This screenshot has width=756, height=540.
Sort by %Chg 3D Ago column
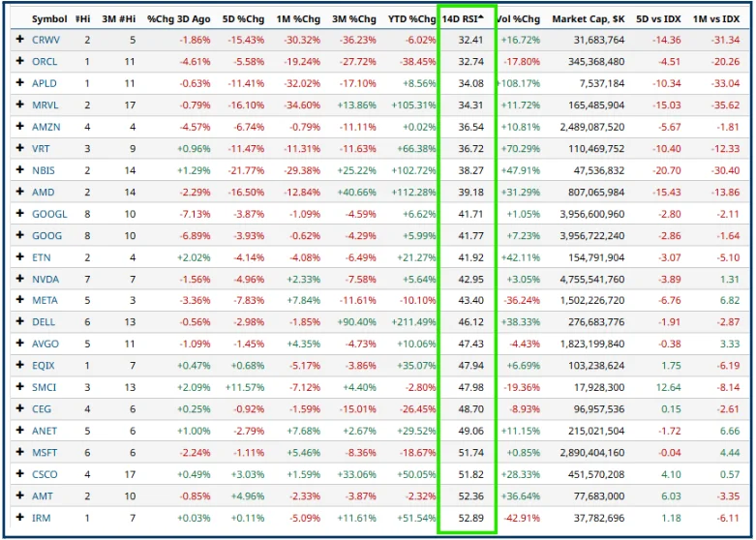(x=179, y=19)
